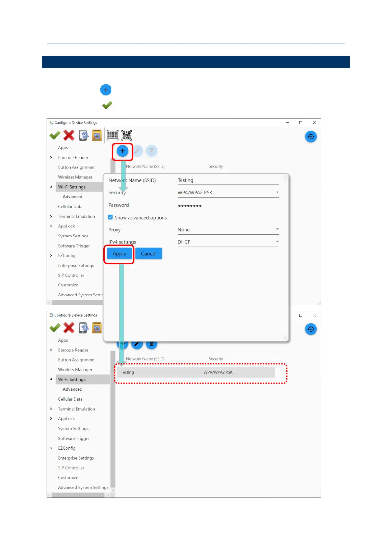Click the save-to-file icon in upper window toolbar
392x554 pixels.
click(97, 135)
